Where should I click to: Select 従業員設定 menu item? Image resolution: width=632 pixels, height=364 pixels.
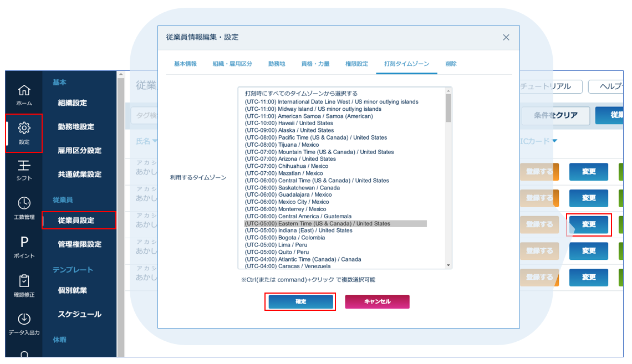[79, 221]
